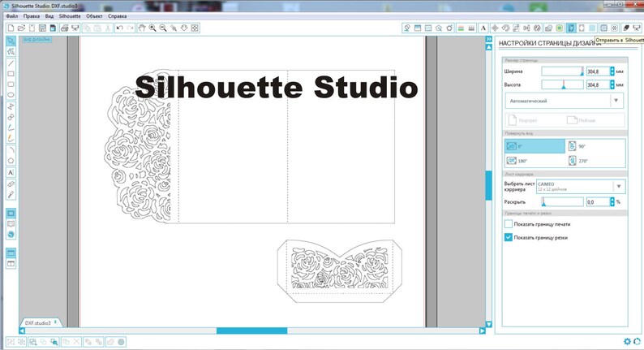Select the pan hand tool in the toolbar

pos(142,28)
